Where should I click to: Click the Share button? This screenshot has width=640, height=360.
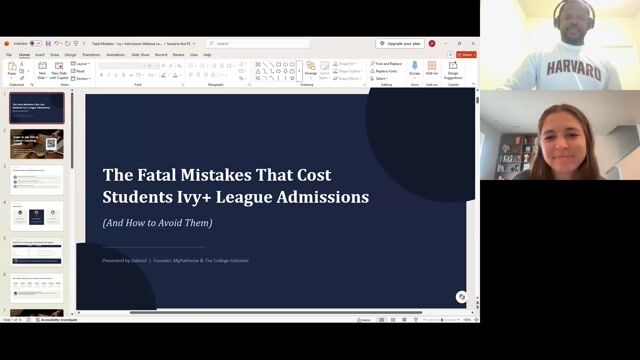click(x=466, y=55)
